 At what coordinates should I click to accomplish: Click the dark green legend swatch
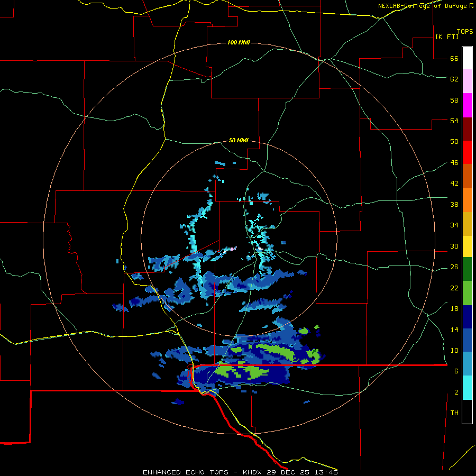coord(467,269)
